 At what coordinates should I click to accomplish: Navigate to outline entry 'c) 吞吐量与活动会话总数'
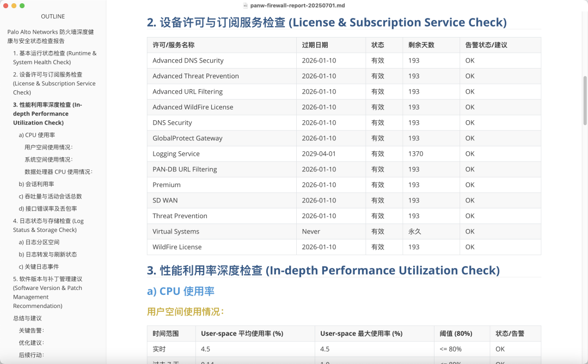50,196
